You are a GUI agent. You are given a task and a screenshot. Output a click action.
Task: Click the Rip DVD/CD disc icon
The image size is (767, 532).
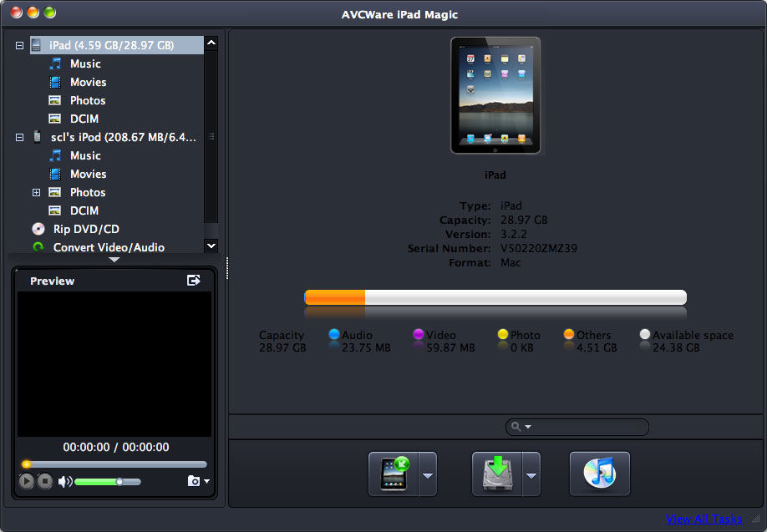point(38,229)
